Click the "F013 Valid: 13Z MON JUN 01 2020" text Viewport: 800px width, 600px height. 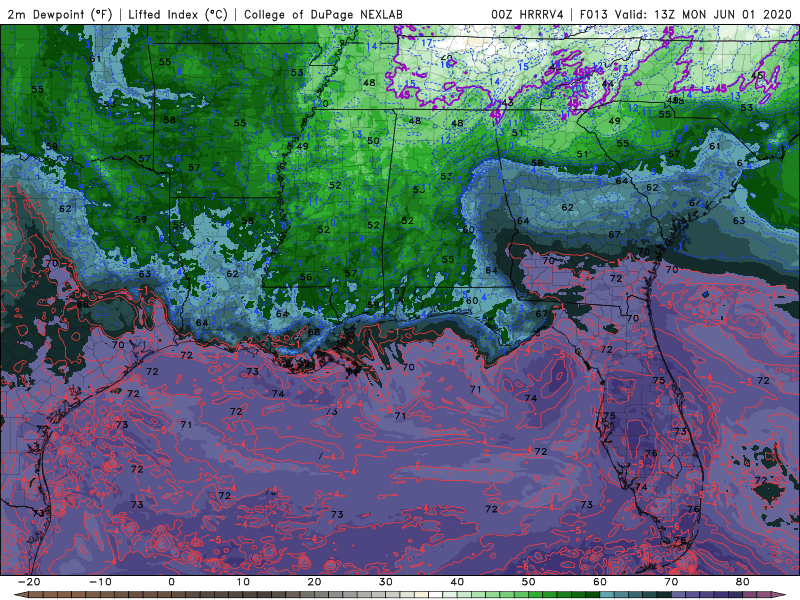(x=686, y=14)
